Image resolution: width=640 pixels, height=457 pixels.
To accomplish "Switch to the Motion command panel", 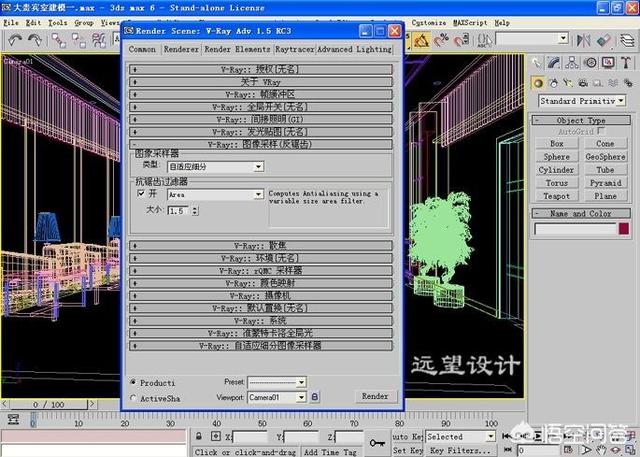I will [x=590, y=62].
